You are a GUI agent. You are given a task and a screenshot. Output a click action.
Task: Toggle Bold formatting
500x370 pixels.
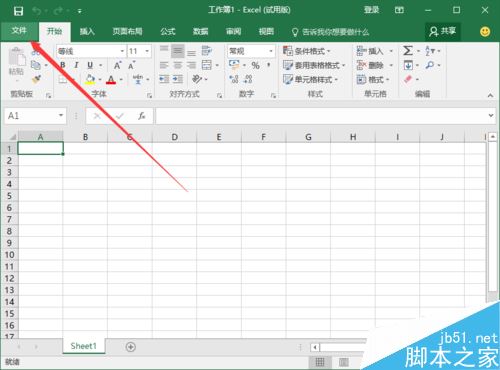(63, 65)
